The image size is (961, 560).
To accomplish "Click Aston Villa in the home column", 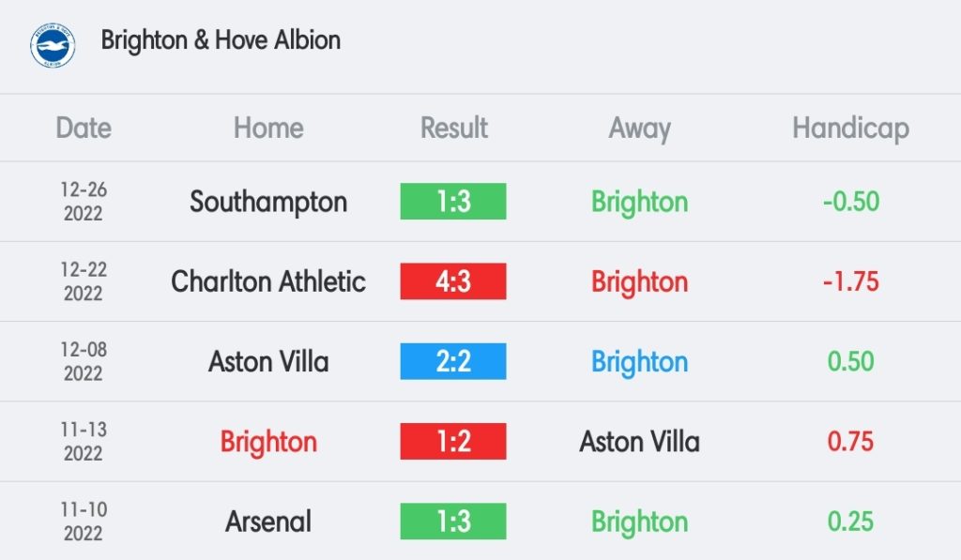I will (x=268, y=361).
